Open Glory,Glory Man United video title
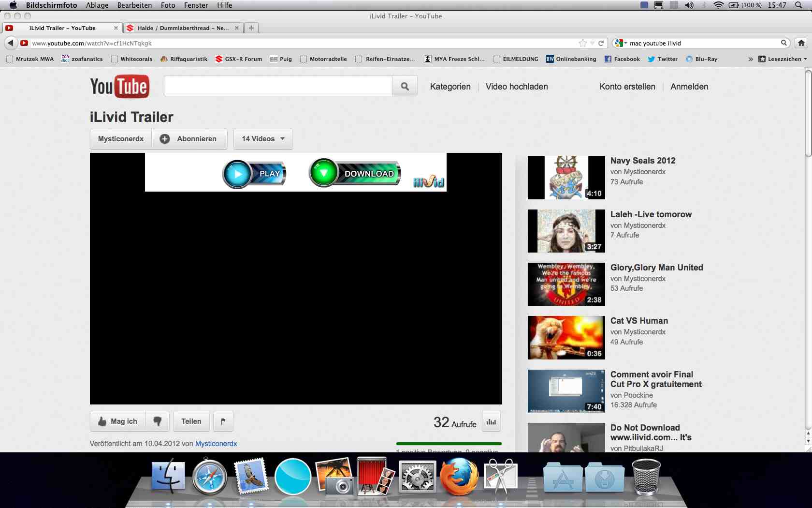This screenshot has height=508, width=812. pyautogui.click(x=657, y=268)
